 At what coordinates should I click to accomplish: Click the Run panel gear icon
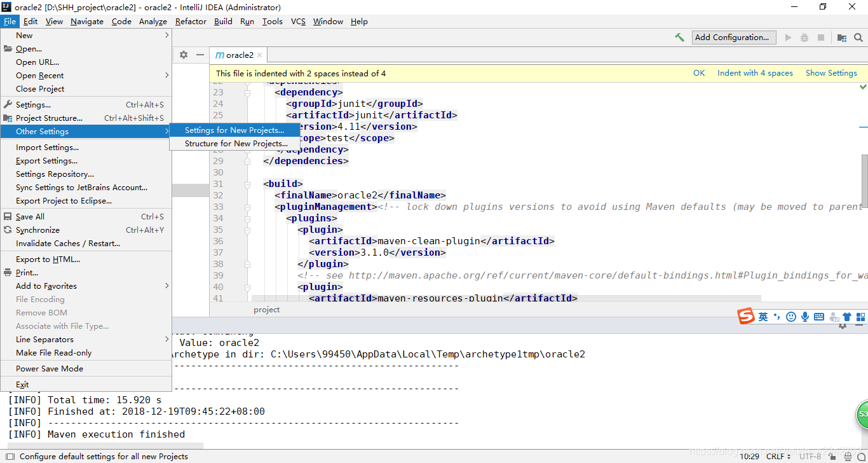843,326
